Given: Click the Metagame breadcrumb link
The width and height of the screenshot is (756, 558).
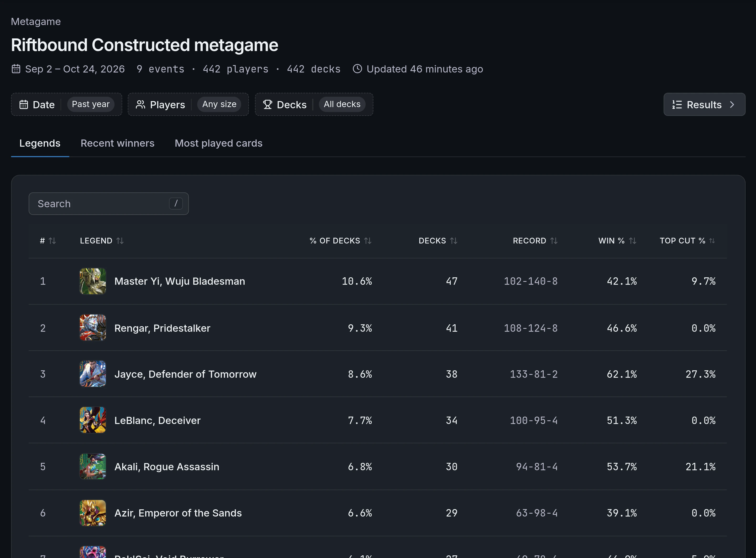Looking at the screenshot, I should [36, 22].
